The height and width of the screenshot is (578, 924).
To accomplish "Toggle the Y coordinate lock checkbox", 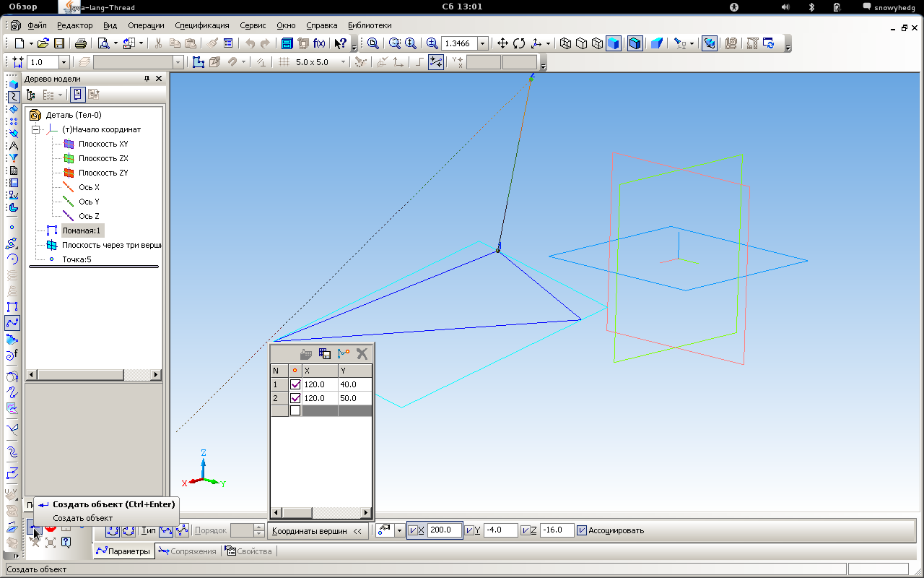I will [x=470, y=530].
